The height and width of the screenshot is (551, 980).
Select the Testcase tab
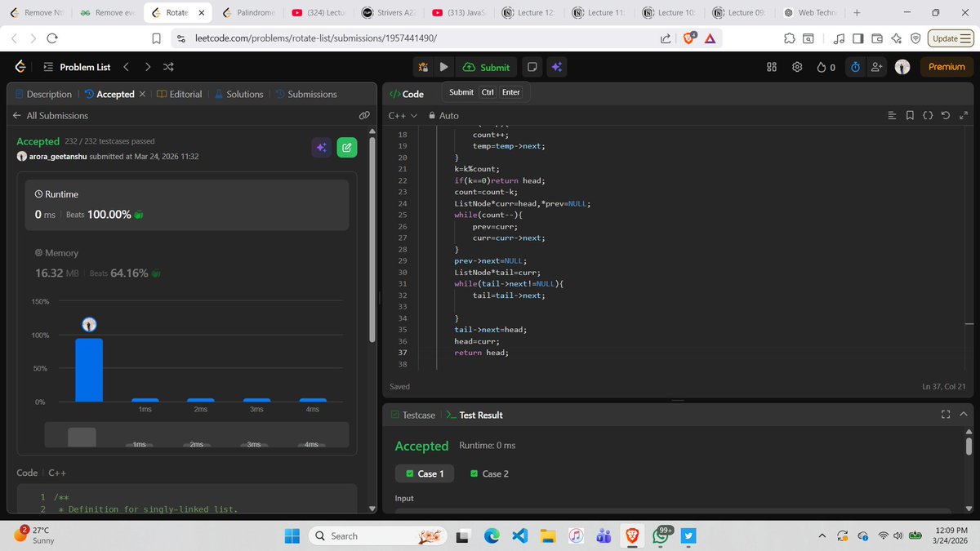click(x=412, y=415)
